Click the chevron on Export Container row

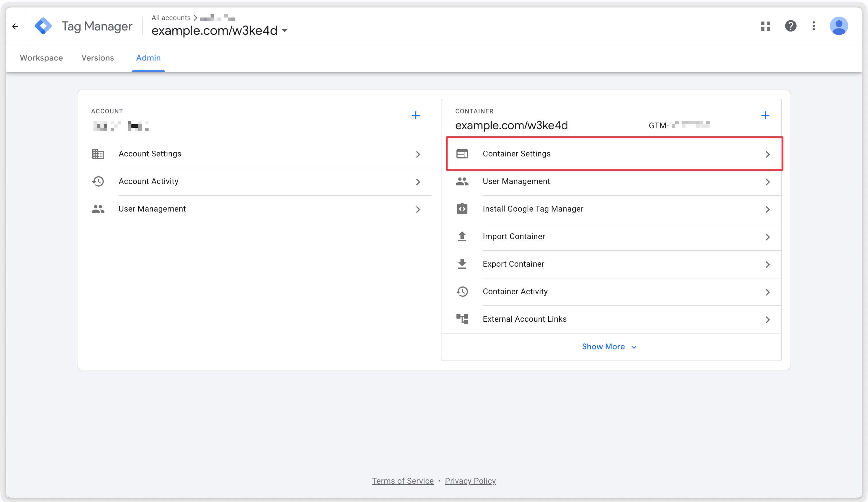pyautogui.click(x=767, y=265)
